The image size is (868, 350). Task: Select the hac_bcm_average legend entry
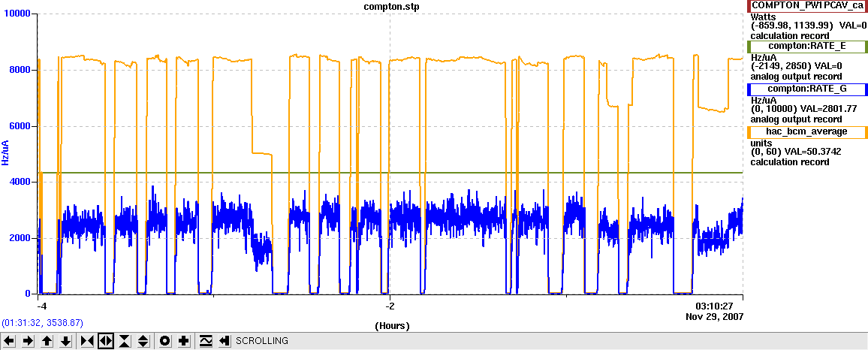807,132
